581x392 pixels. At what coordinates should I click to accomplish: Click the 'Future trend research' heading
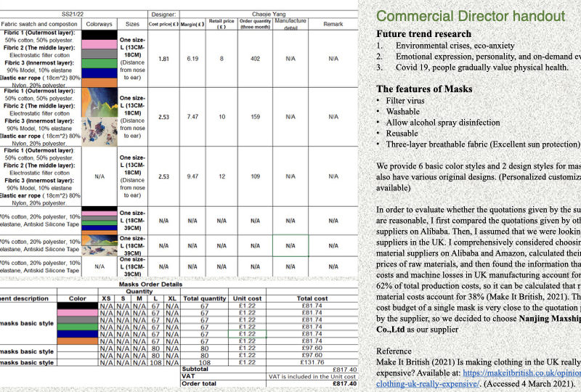(423, 33)
